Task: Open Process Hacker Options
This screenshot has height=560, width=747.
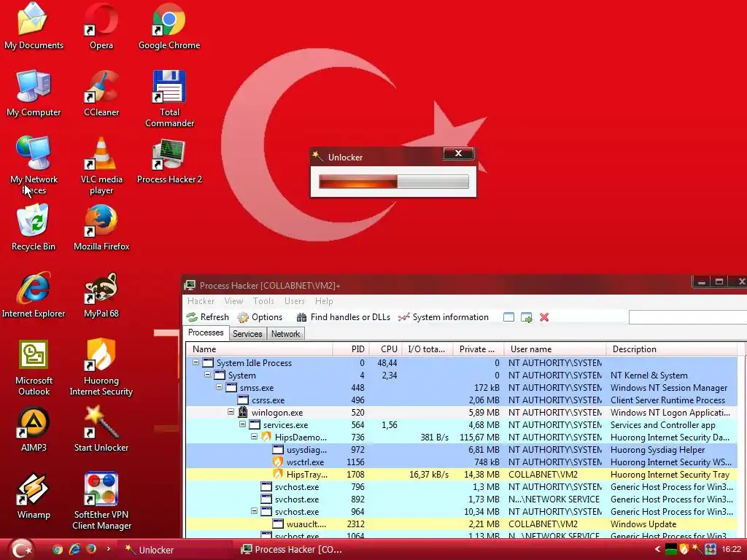Action: pos(260,317)
